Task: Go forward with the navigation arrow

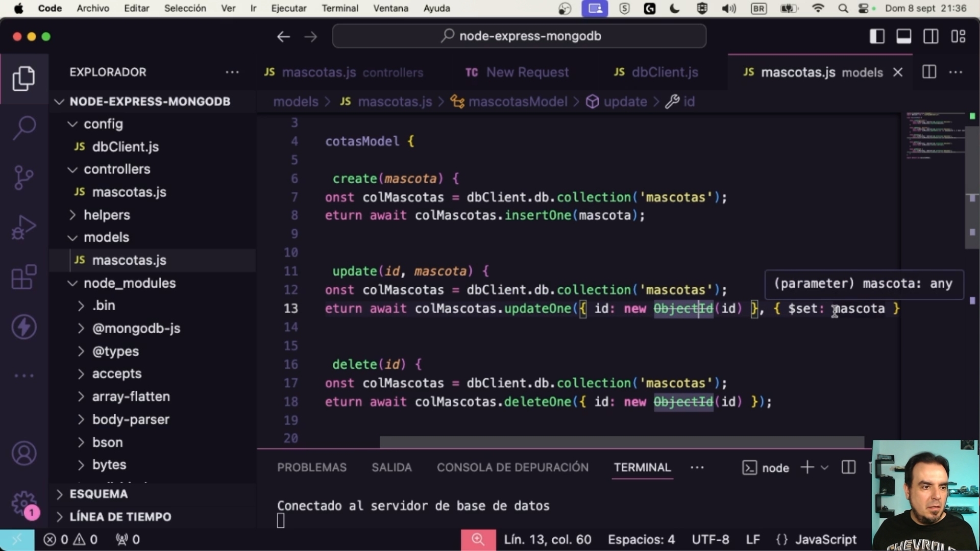Action: (x=310, y=36)
